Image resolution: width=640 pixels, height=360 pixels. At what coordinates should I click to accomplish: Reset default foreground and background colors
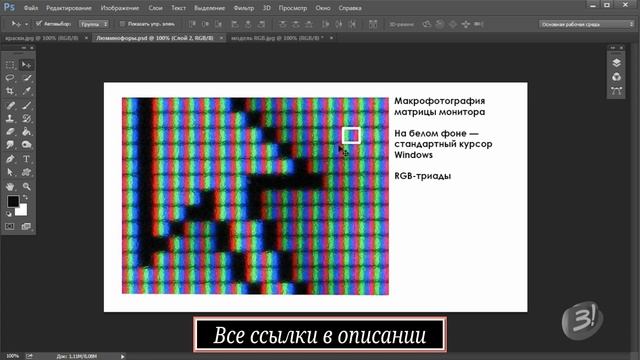[9, 213]
